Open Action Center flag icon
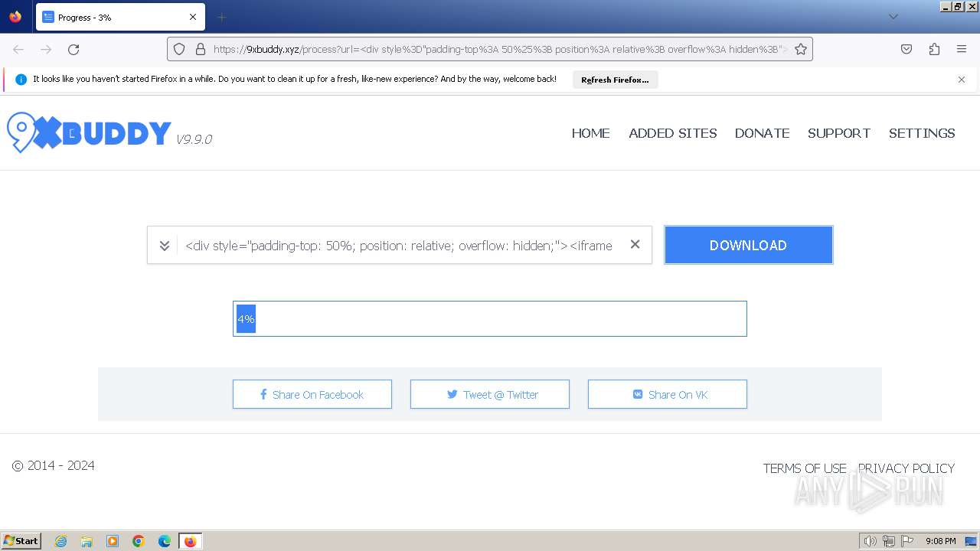 (907, 541)
